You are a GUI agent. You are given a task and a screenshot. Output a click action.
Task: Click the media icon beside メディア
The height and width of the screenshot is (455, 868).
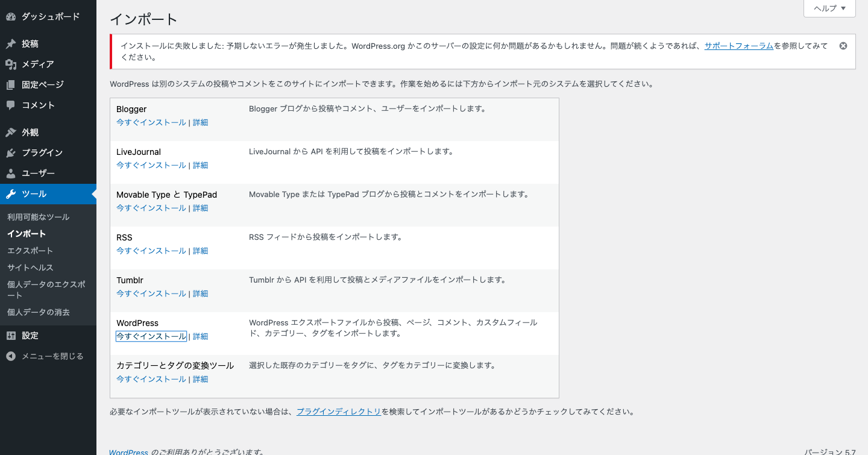[x=11, y=64]
